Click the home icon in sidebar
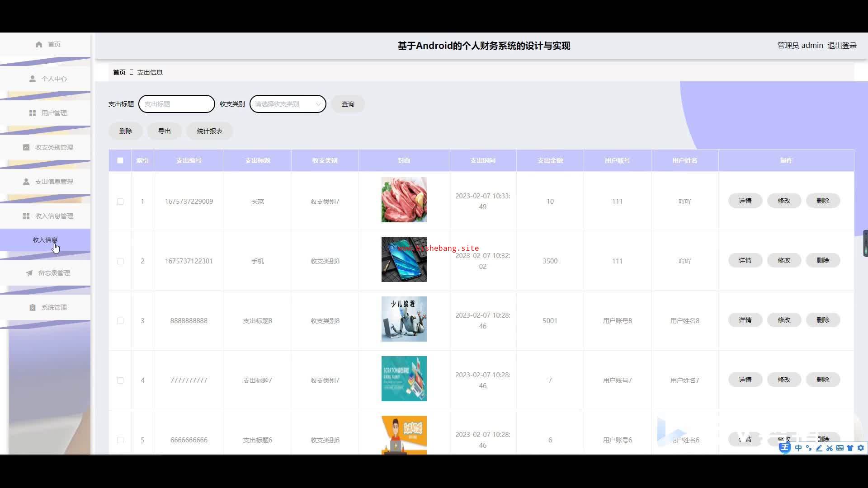This screenshot has height=488, width=868. click(x=39, y=44)
